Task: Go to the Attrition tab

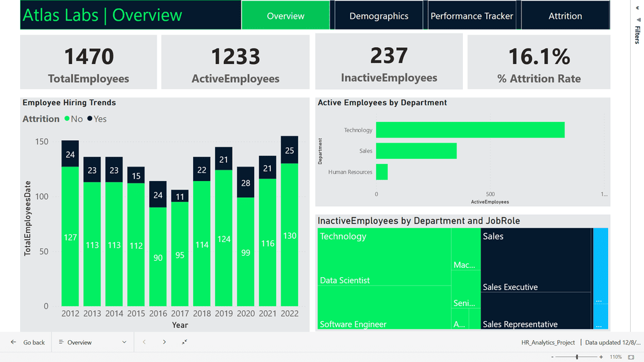Action: pos(565,16)
